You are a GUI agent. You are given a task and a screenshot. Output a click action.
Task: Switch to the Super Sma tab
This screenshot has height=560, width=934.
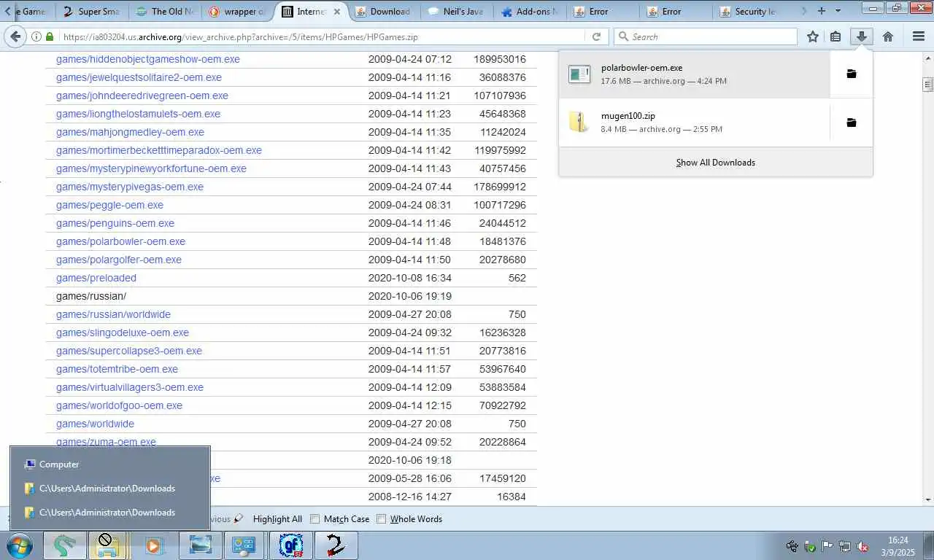pyautogui.click(x=92, y=12)
